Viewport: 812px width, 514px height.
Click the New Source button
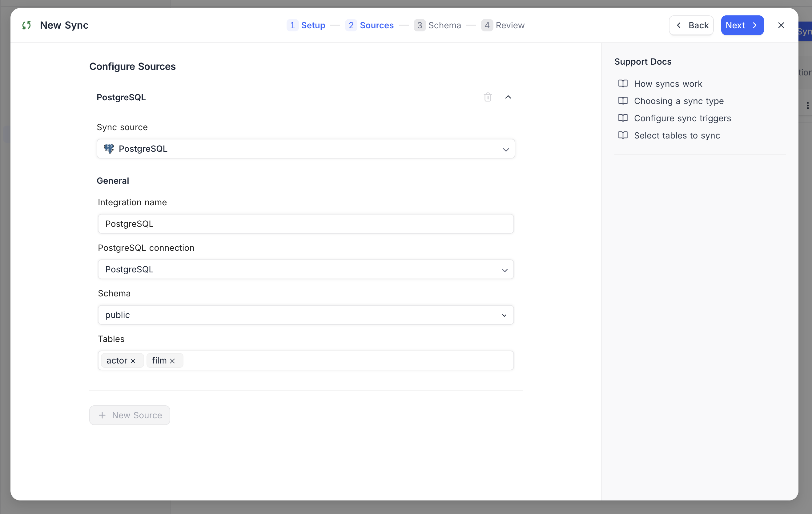click(x=130, y=415)
